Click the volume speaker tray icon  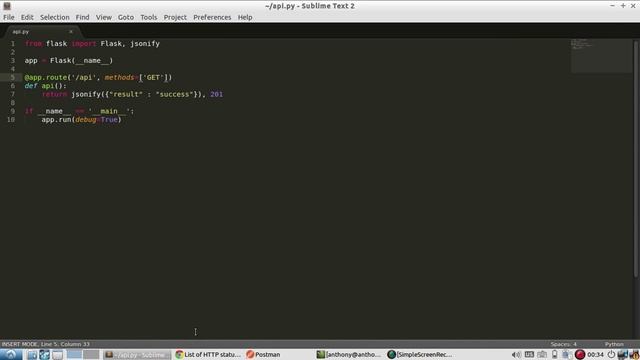516,355
